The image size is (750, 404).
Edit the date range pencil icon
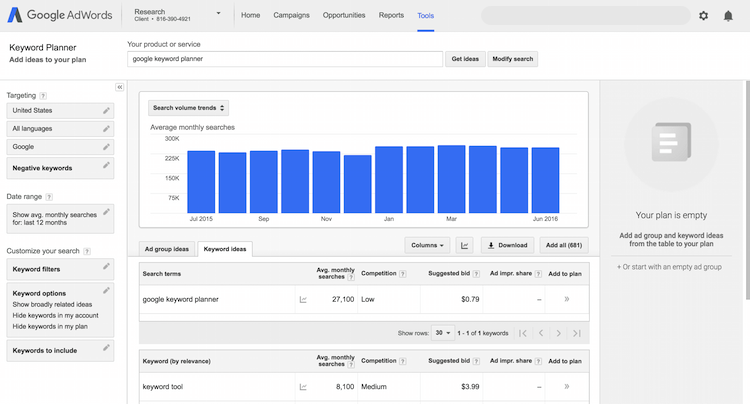[106, 212]
